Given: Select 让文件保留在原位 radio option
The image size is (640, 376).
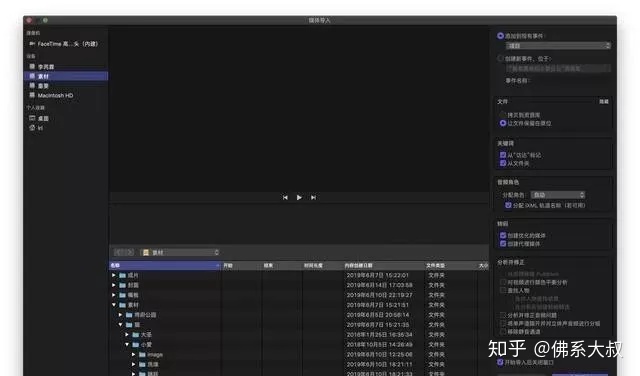Looking at the screenshot, I should (x=503, y=123).
